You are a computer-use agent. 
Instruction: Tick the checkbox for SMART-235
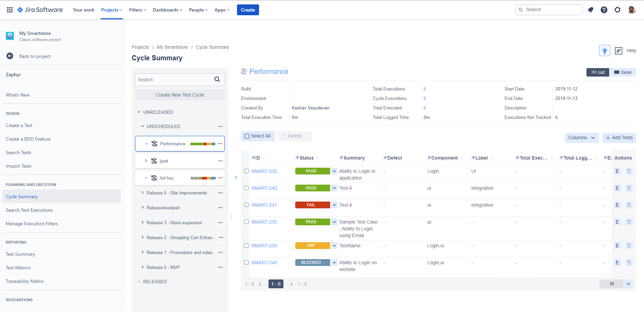[246, 171]
